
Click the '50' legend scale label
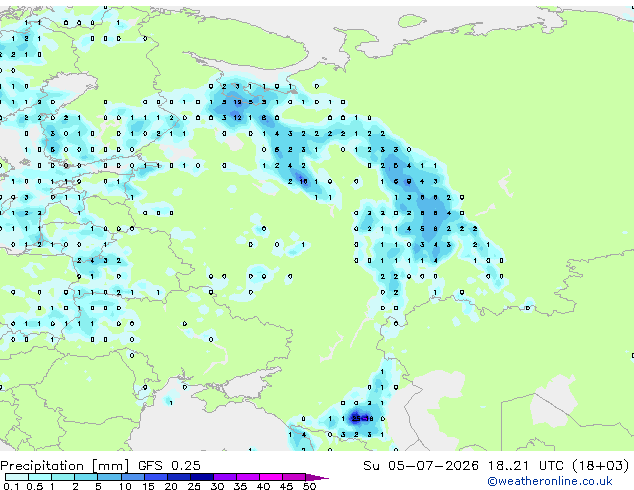point(309,486)
